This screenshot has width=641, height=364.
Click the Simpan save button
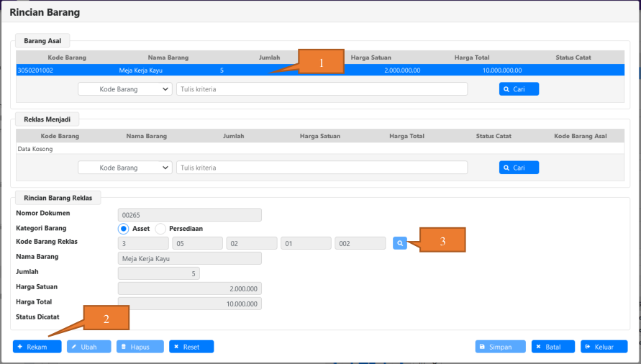pos(500,347)
